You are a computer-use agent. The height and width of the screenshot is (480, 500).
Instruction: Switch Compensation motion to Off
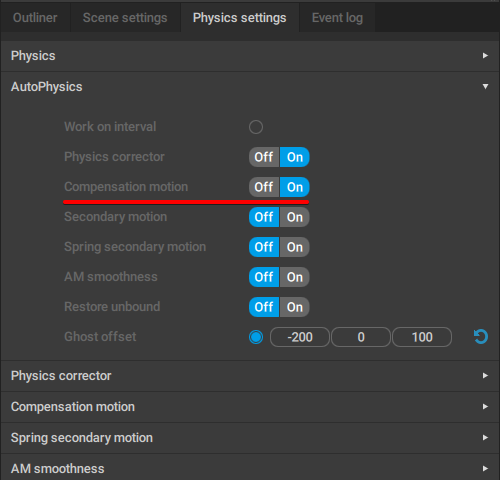coord(264,187)
